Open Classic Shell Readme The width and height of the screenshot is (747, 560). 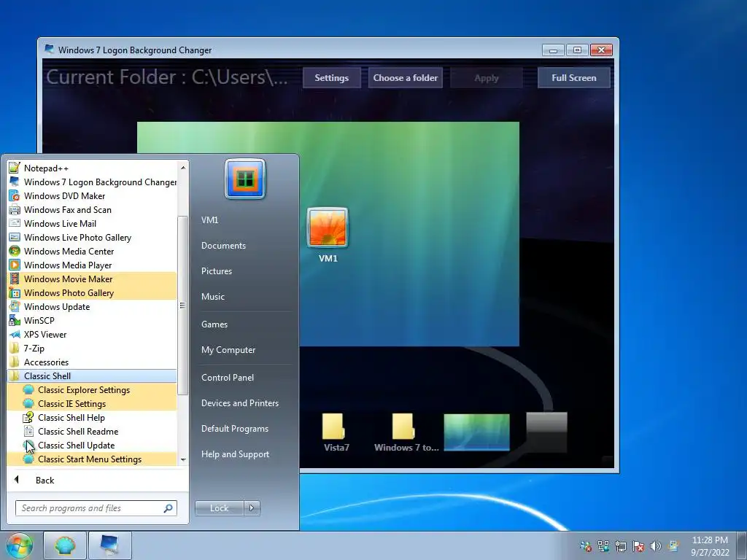[92, 431]
